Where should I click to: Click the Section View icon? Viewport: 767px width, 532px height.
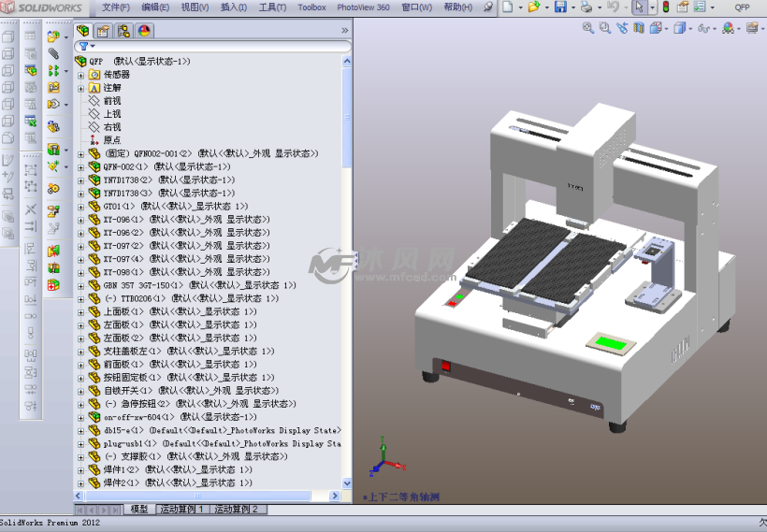point(638,28)
